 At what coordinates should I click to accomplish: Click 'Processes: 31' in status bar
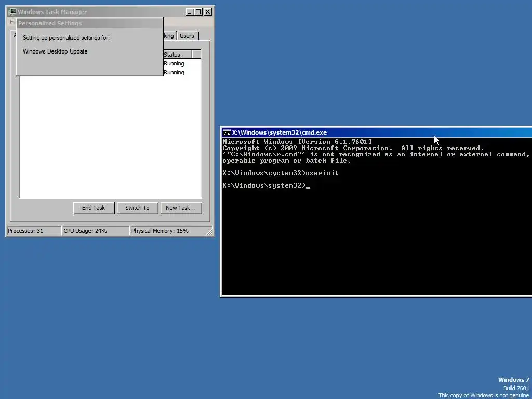[x=34, y=231]
